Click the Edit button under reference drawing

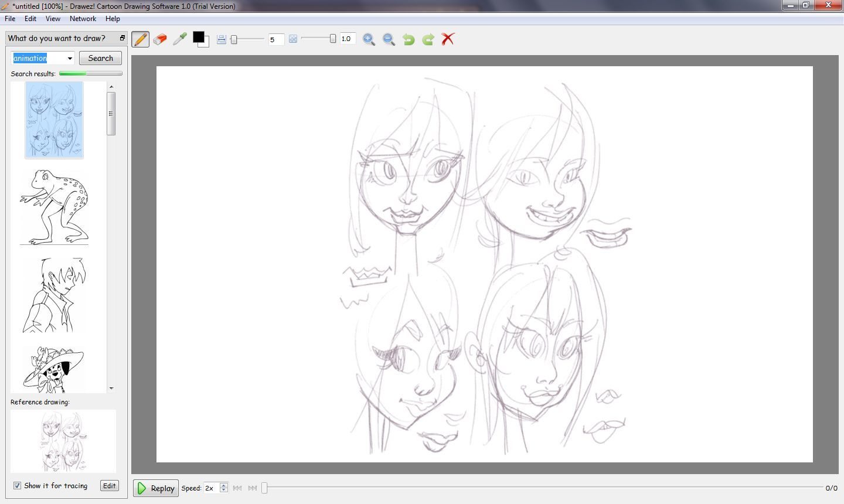point(110,486)
